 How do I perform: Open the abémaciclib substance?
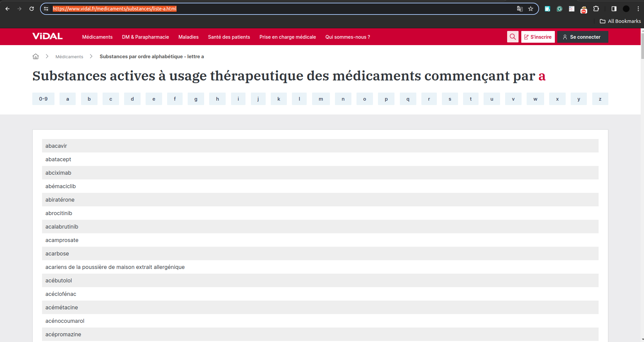320,186
